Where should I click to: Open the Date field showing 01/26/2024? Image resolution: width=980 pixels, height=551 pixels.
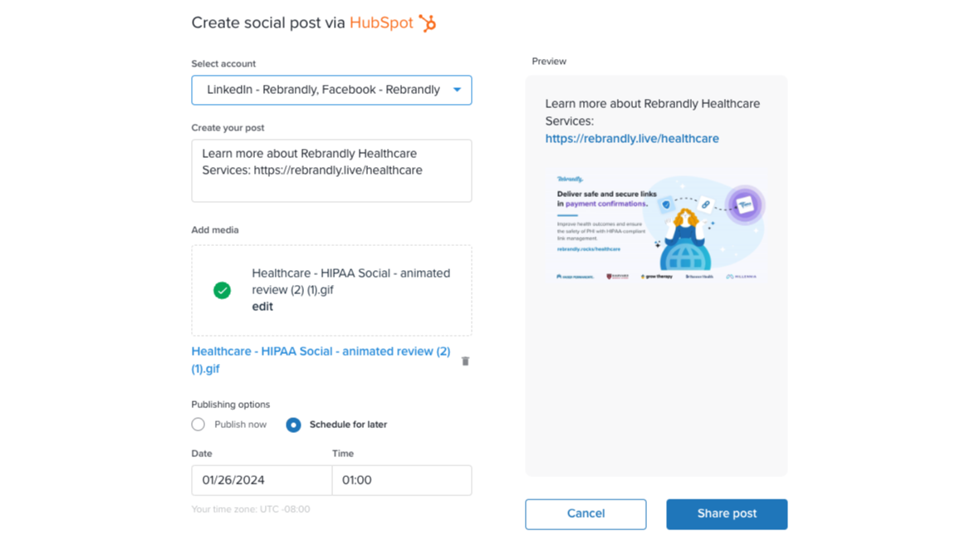tap(262, 480)
